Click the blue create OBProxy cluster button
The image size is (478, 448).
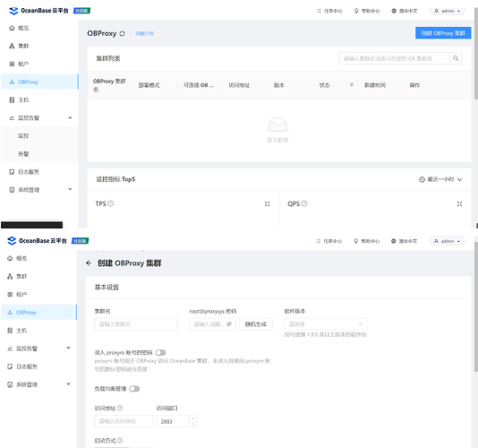[443, 33]
